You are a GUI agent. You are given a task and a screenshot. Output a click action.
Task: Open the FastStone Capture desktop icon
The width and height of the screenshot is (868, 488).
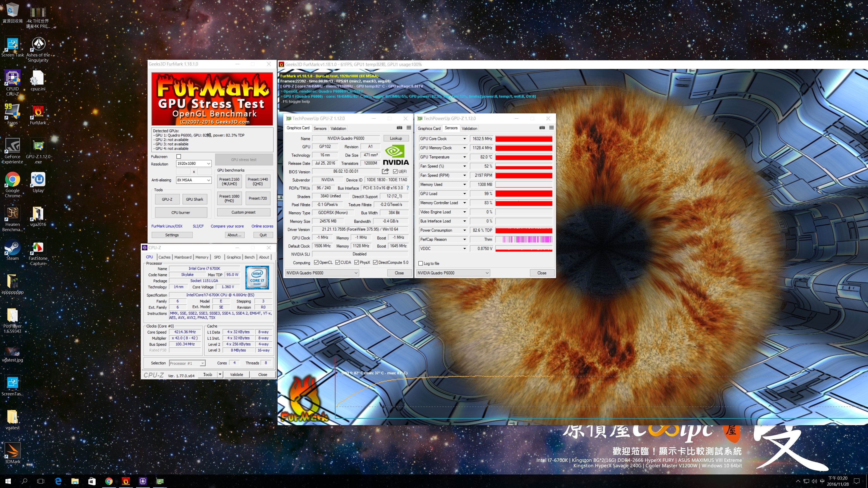point(38,253)
